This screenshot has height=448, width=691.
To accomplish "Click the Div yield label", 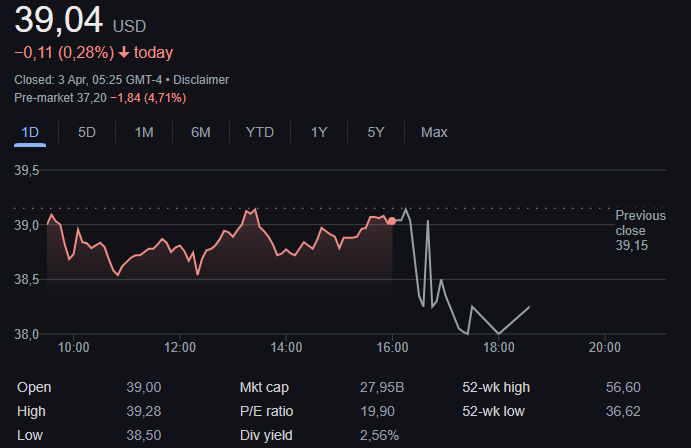I will pos(266,435).
